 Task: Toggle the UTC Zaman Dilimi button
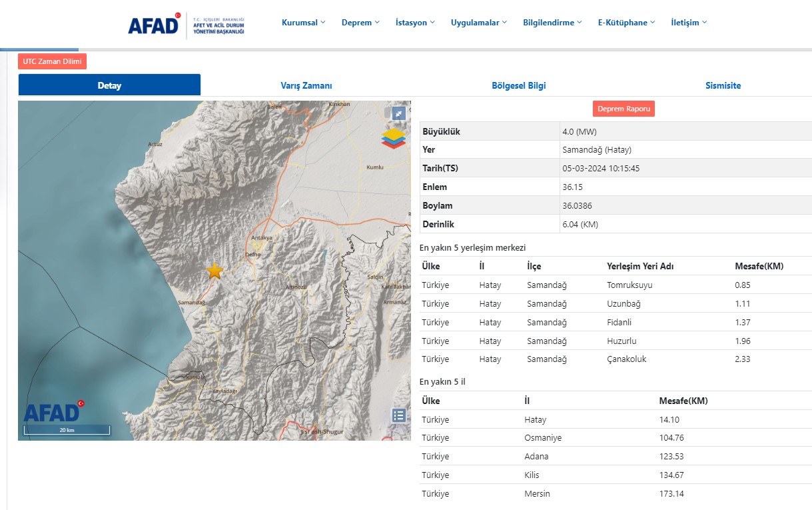(x=52, y=61)
